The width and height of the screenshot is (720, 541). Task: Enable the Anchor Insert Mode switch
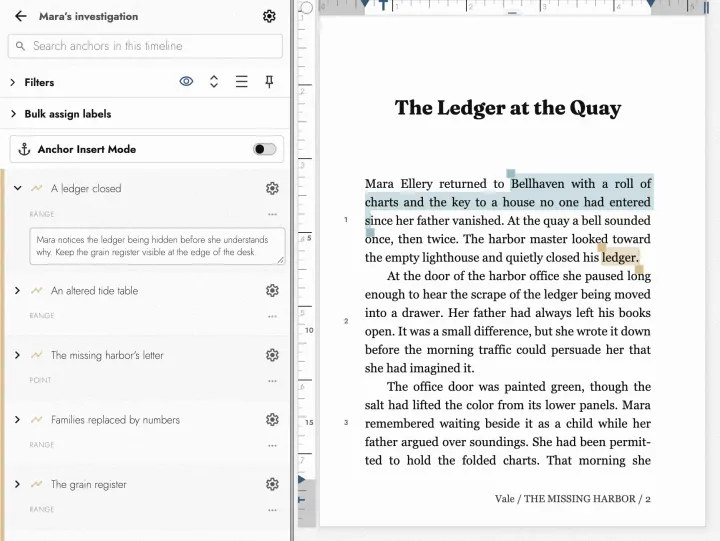click(x=264, y=149)
